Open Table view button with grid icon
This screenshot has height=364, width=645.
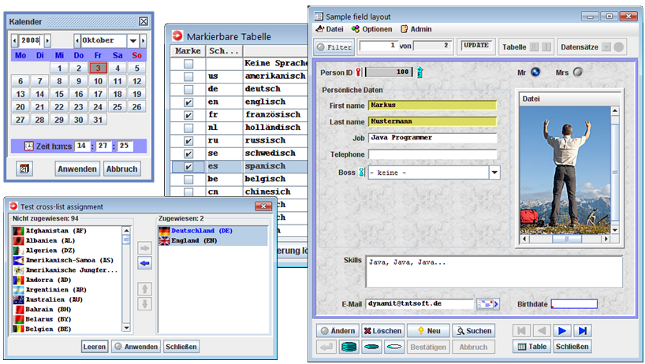coord(531,347)
